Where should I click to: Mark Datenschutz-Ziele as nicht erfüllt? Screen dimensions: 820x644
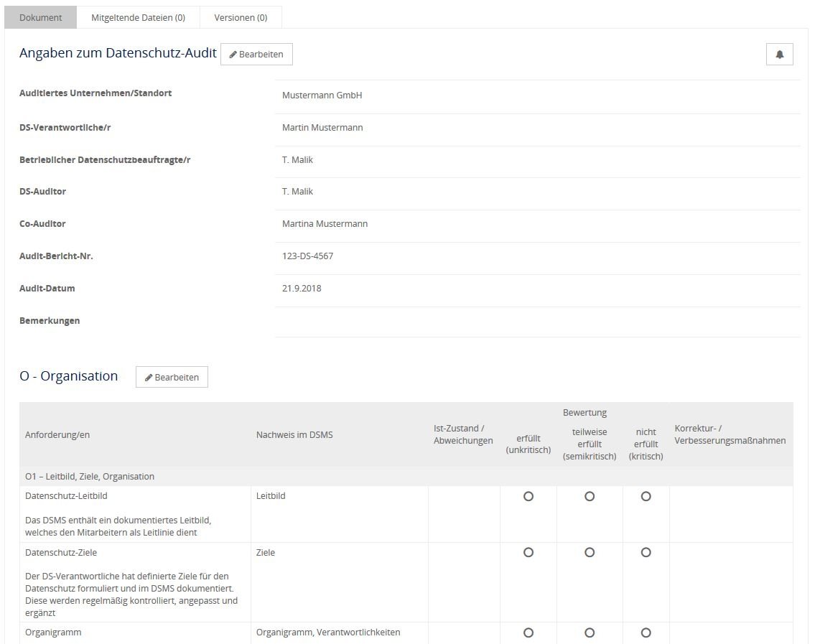(646, 552)
